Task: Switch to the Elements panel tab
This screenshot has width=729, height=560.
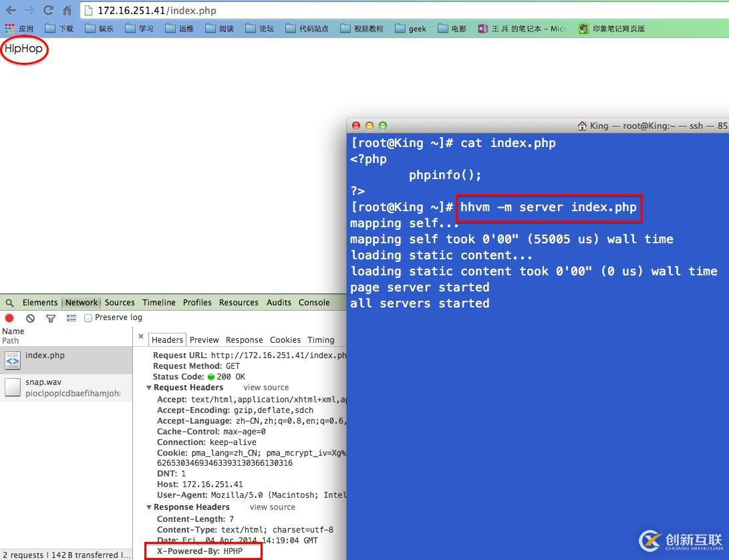Action: 40,303
